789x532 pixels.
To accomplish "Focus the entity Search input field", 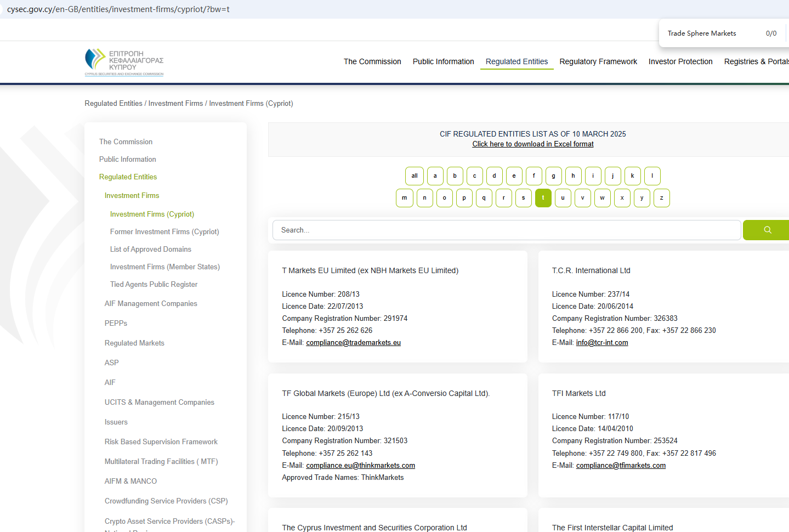I will (506, 230).
